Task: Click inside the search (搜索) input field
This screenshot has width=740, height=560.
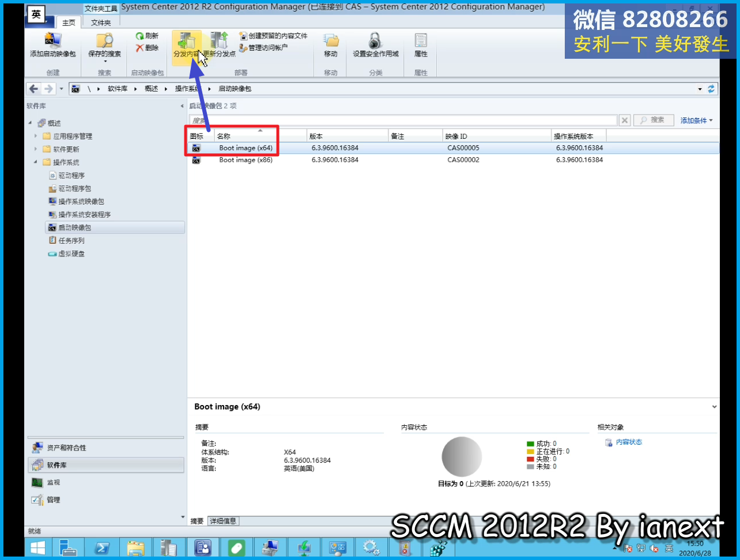Action: click(403, 120)
